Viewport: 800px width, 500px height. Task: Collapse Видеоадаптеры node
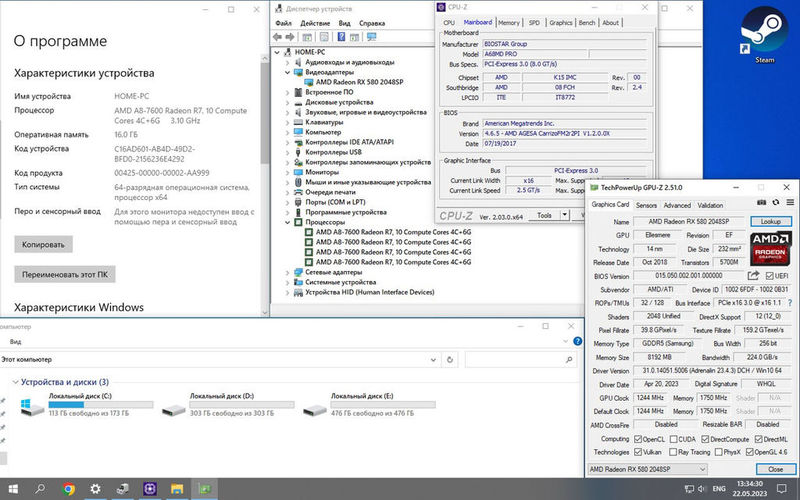pos(287,72)
